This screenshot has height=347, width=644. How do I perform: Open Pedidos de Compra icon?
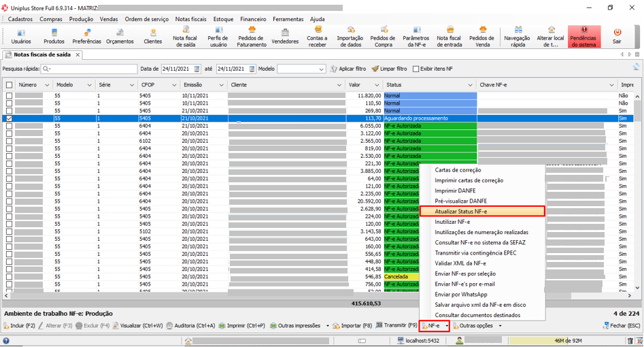point(383,37)
